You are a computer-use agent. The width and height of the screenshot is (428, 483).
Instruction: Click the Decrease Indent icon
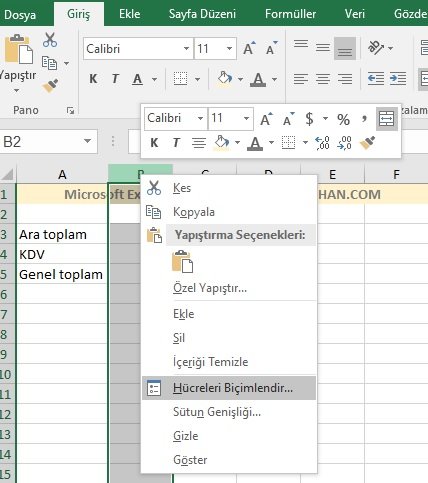[x=376, y=79]
